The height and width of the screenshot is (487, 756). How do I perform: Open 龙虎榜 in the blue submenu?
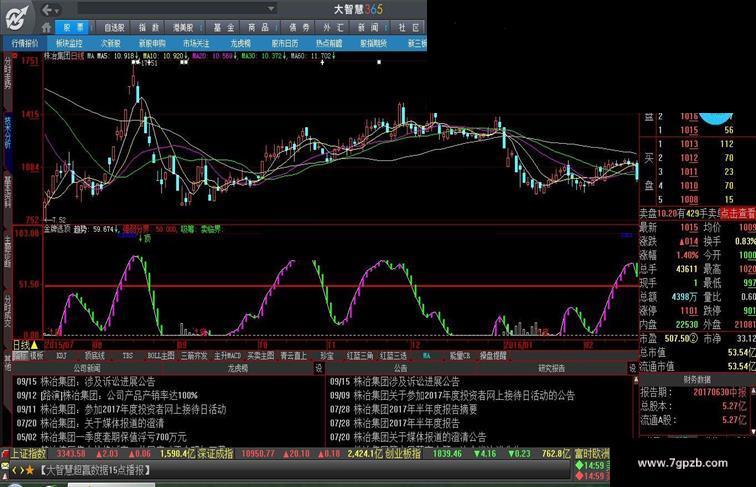click(x=240, y=43)
